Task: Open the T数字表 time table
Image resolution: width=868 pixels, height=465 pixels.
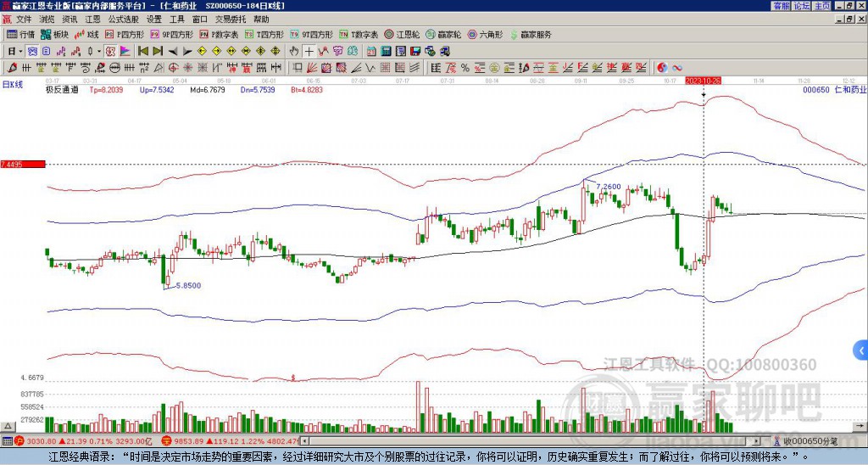Action: [359, 34]
